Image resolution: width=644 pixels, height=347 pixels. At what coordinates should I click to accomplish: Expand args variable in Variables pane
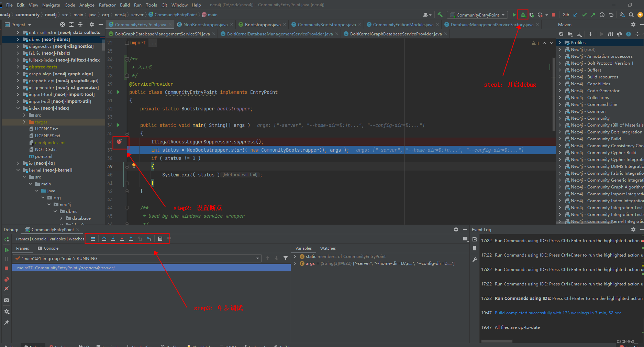295,263
